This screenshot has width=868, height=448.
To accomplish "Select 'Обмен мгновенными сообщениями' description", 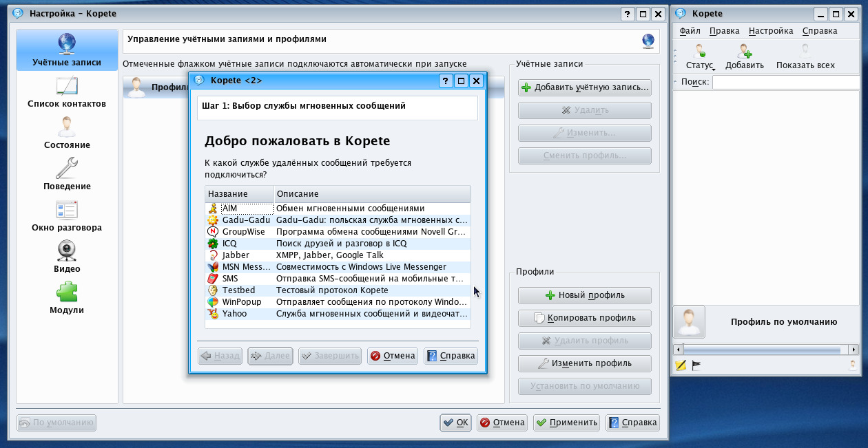I will tap(350, 209).
